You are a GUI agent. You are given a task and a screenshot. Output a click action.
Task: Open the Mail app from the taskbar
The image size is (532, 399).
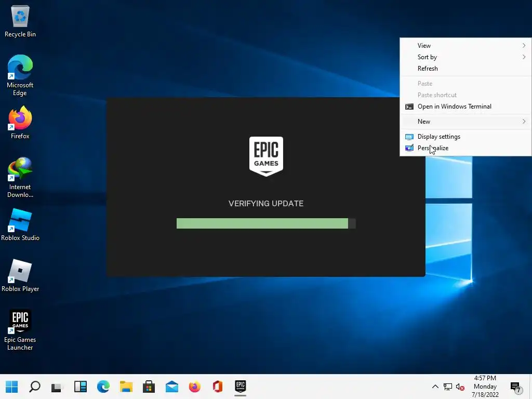171,387
